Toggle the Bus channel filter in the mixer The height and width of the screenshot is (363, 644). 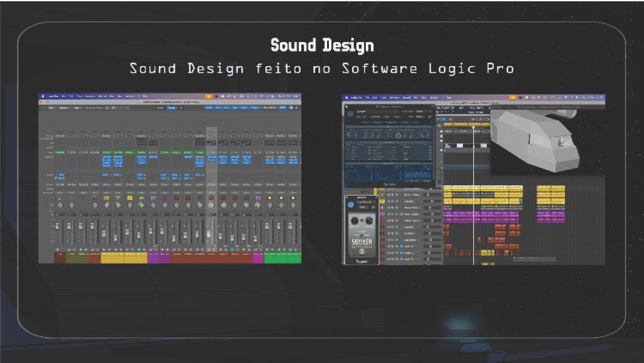point(235,108)
